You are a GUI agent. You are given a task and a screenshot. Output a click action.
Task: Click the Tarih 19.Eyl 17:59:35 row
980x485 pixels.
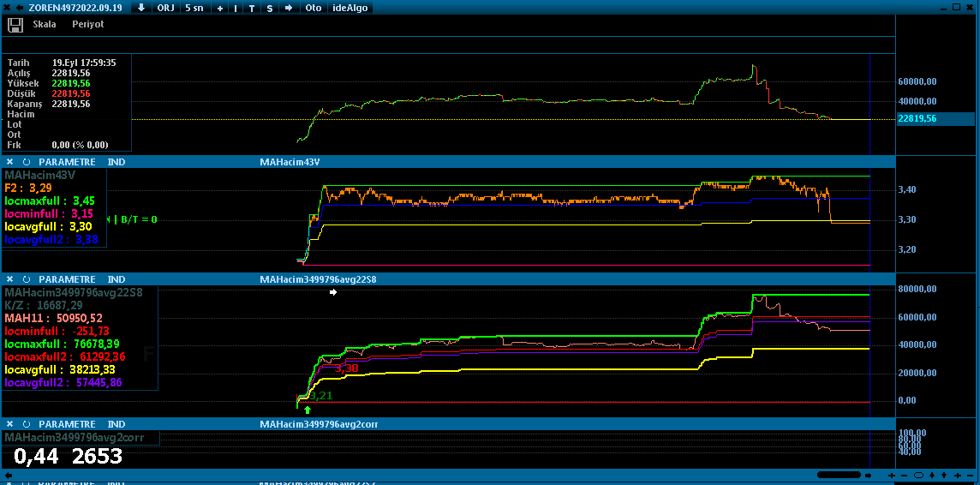tap(62, 63)
